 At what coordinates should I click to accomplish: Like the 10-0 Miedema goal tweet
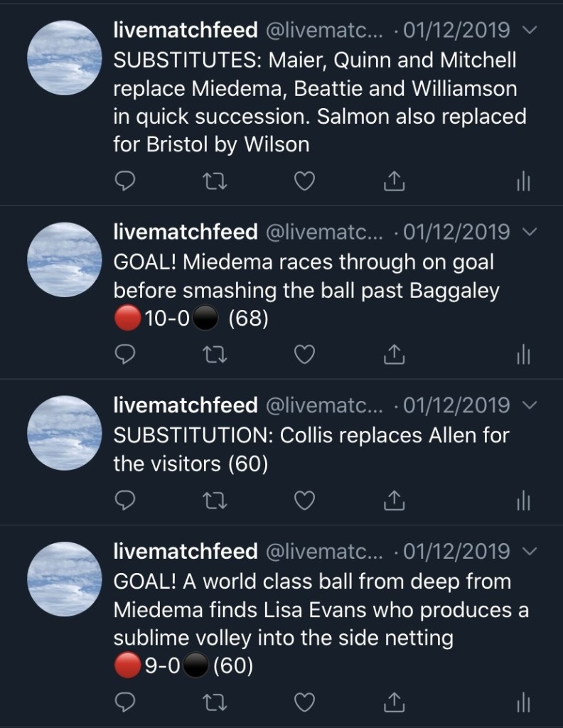tap(304, 355)
